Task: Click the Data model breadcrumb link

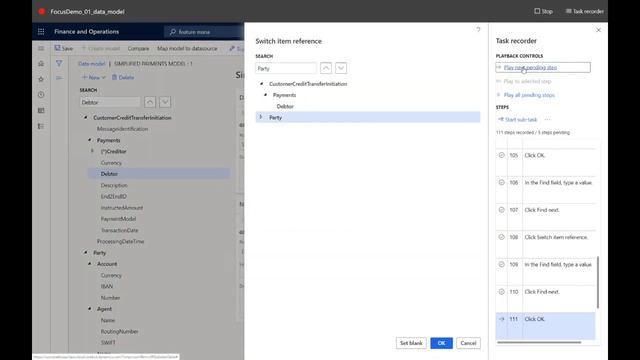Action: [91, 64]
